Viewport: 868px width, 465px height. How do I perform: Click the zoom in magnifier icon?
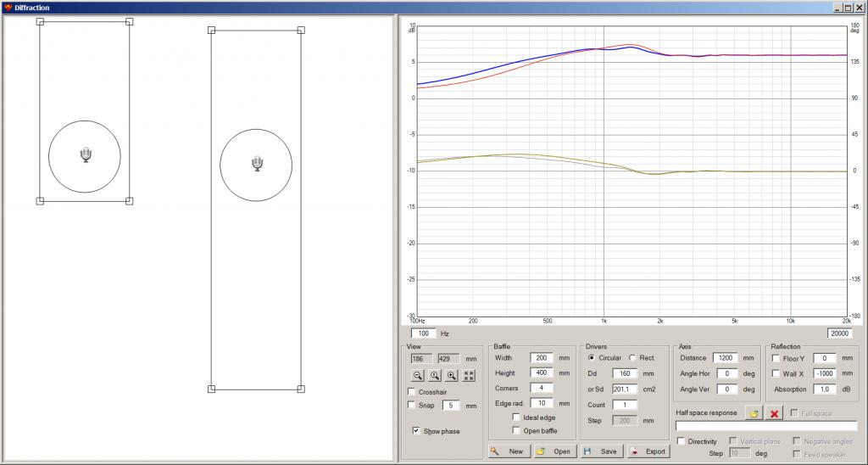coord(451,376)
